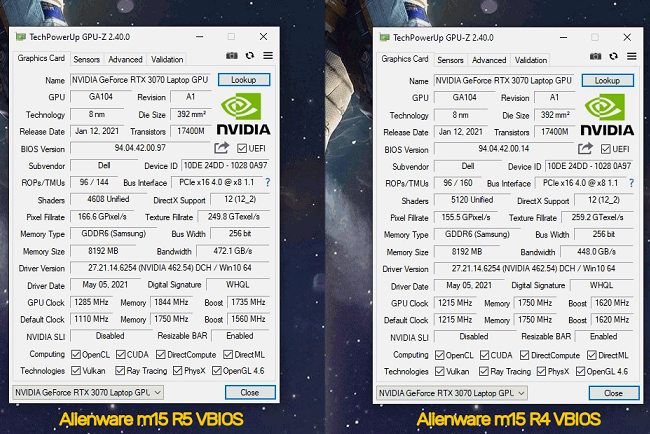Toggle the CUDA checkbox in the R4 window
This screenshot has height=434, width=650.
point(484,355)
